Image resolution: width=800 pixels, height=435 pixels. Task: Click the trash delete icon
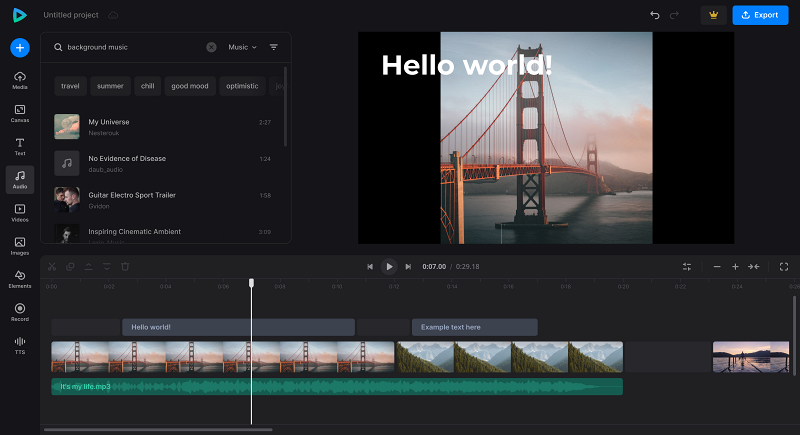pyautogui.click(x=125, y=267)
